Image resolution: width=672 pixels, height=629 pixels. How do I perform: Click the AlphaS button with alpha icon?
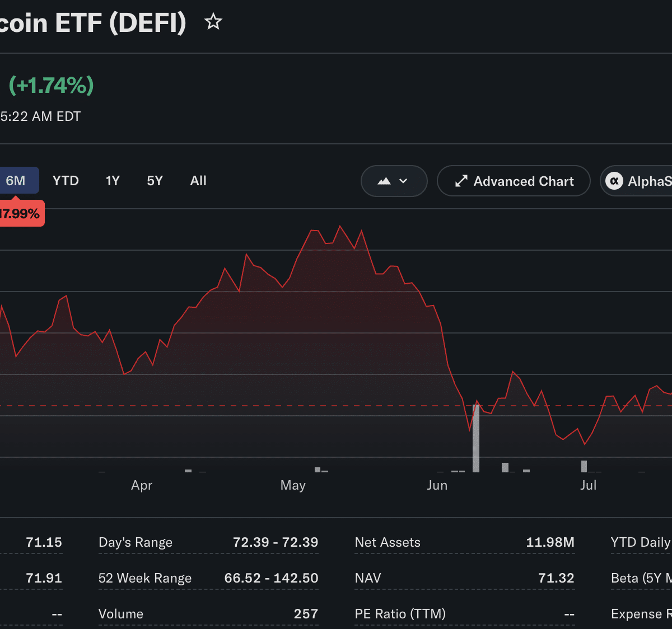pyautogui.click(x=636, y=181)
